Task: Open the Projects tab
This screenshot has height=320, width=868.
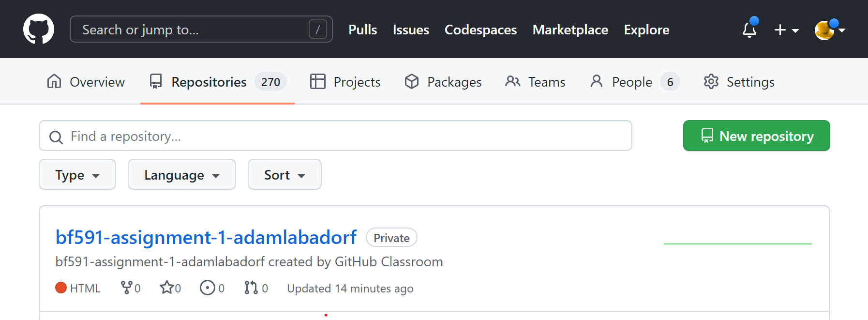Action: click(x=345, y=82)
